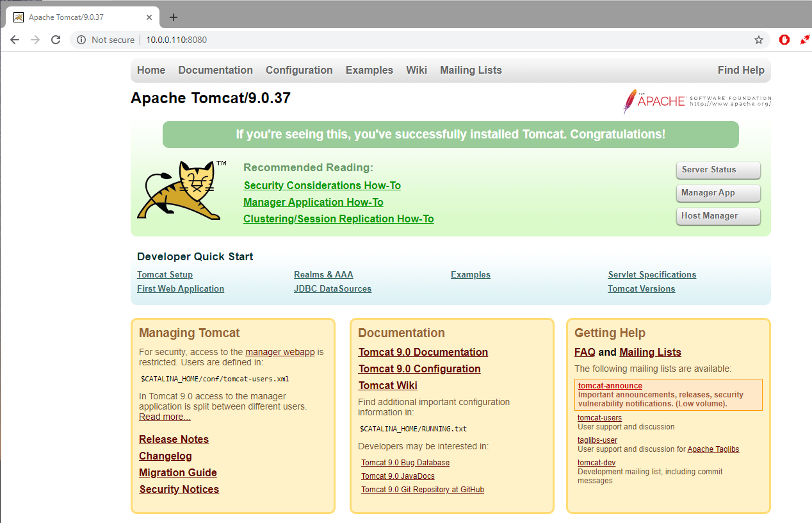Click the Not secure site info icon
Screen dimensions: 812x523
pos(81,40)
